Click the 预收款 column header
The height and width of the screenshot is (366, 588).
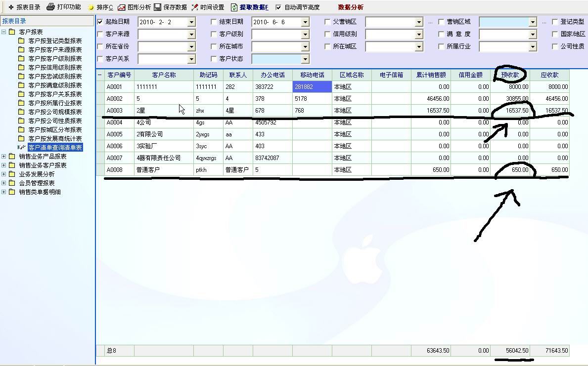pos(510,75)
